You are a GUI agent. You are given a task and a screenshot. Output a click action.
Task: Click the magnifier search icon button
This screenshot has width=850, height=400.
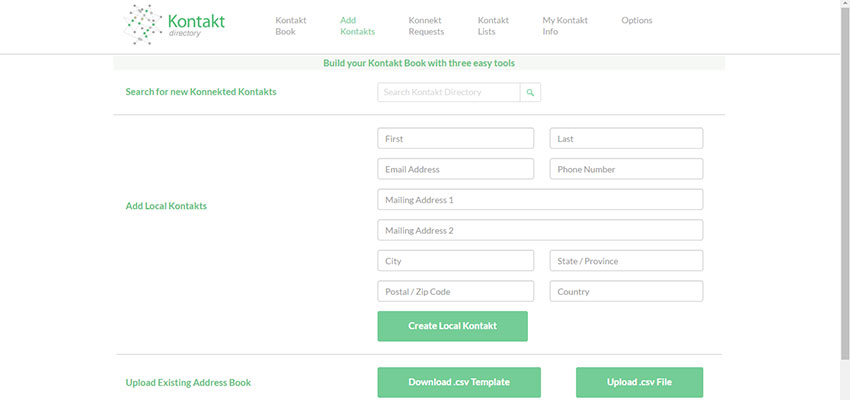point(530,92)
